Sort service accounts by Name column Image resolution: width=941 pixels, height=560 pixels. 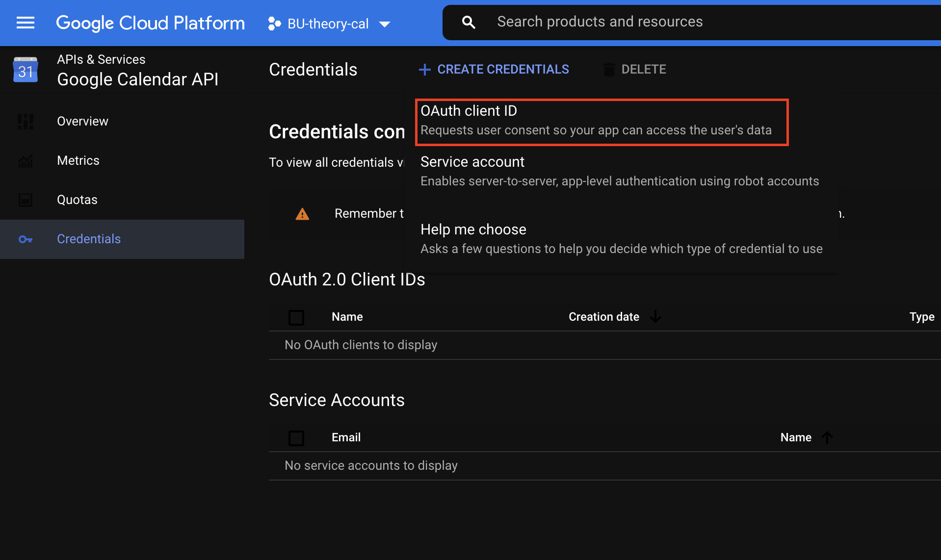click(x=796, y=437)
